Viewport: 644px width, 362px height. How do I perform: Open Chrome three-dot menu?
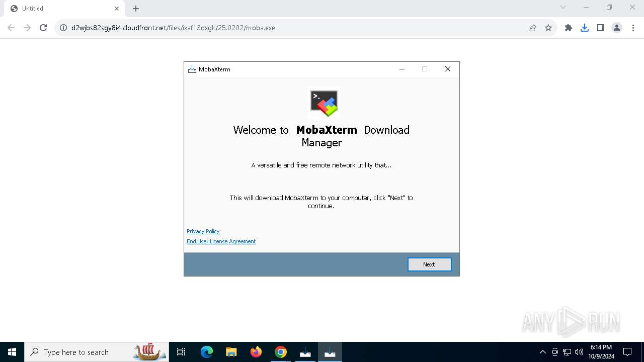[x=633, y=28]
